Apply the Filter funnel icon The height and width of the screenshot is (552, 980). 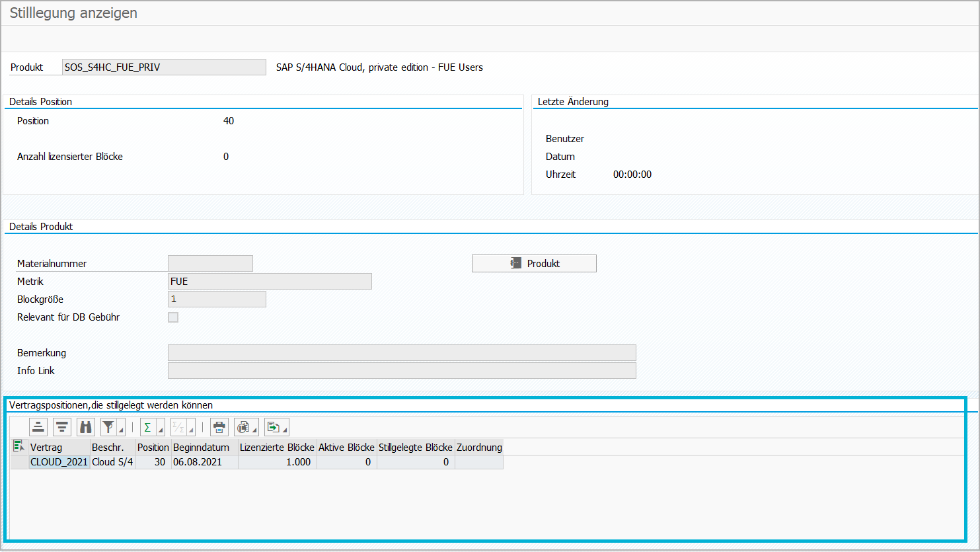point(108,427)
